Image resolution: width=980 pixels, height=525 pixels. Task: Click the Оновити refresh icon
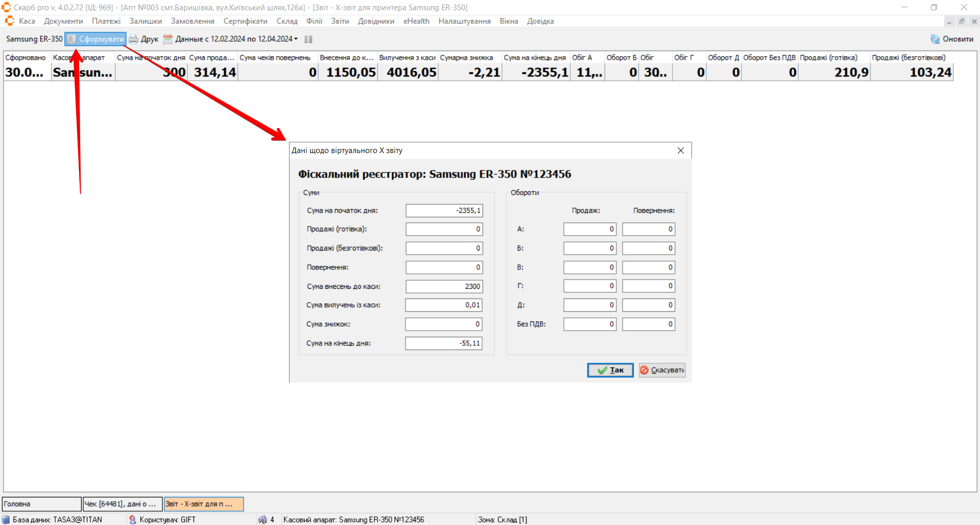pyautogui.click(x=935, y=39)
